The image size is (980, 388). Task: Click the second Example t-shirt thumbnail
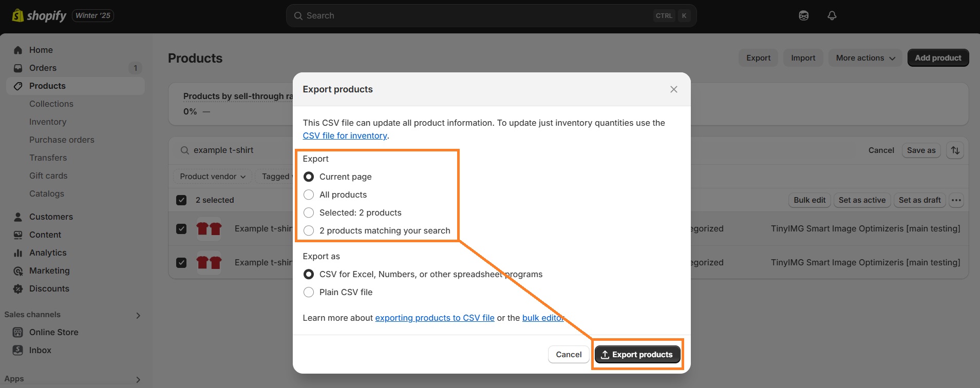(x=209, y=262)
